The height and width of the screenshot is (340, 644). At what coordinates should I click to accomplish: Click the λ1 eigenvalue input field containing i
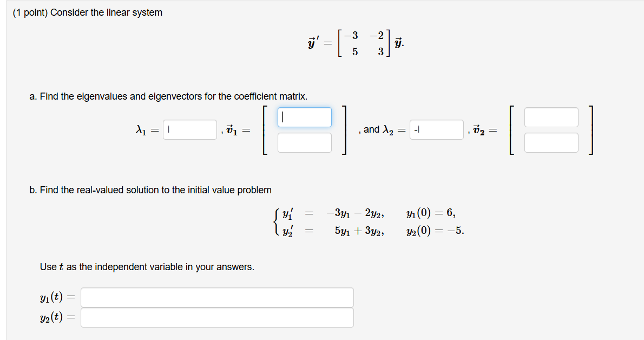click(189, 129)
